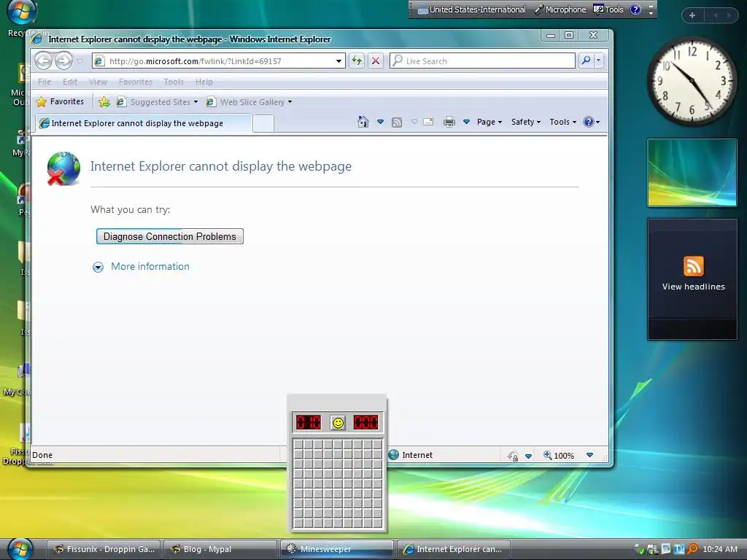The height and width of the screenshot is (560, 747).
Task: Click the RSS Feeds icon in command bar
Action: click(x=396, y=122)
